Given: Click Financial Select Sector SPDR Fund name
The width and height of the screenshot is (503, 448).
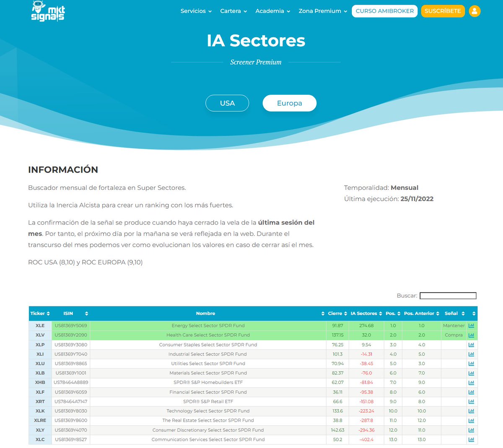Looking at the screenshot, I should pyautogui.click(x=208, y=392).
